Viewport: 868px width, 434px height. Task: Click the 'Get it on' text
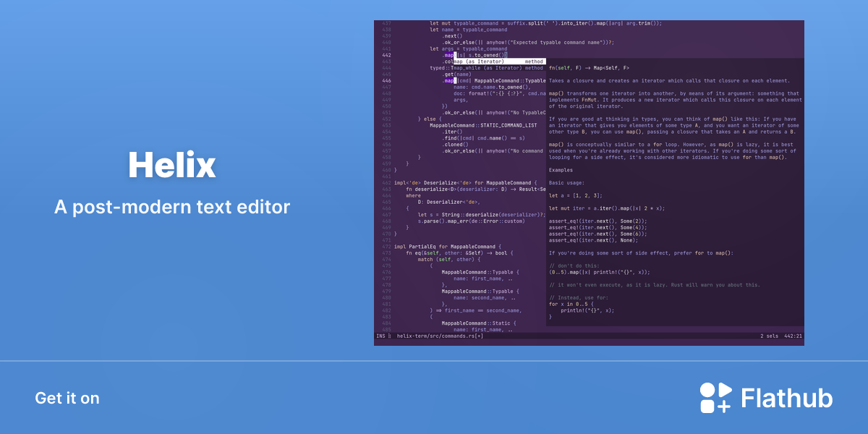point(67,399)
